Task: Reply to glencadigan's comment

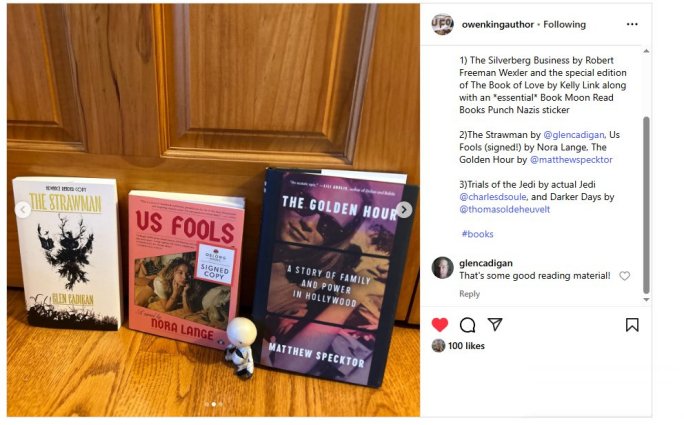Action: [x=469, y=294]
